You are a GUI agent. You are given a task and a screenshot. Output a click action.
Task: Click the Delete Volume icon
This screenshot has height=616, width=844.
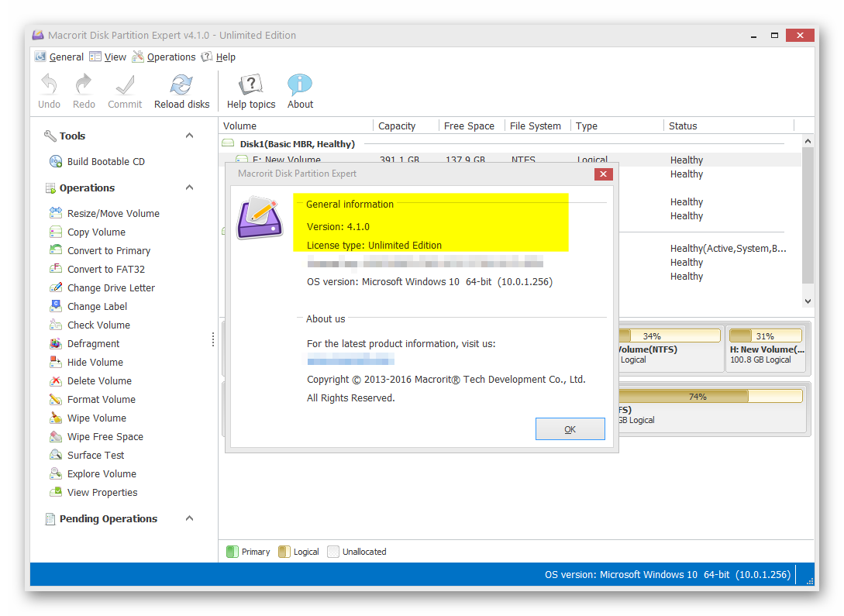click(56, 381)
